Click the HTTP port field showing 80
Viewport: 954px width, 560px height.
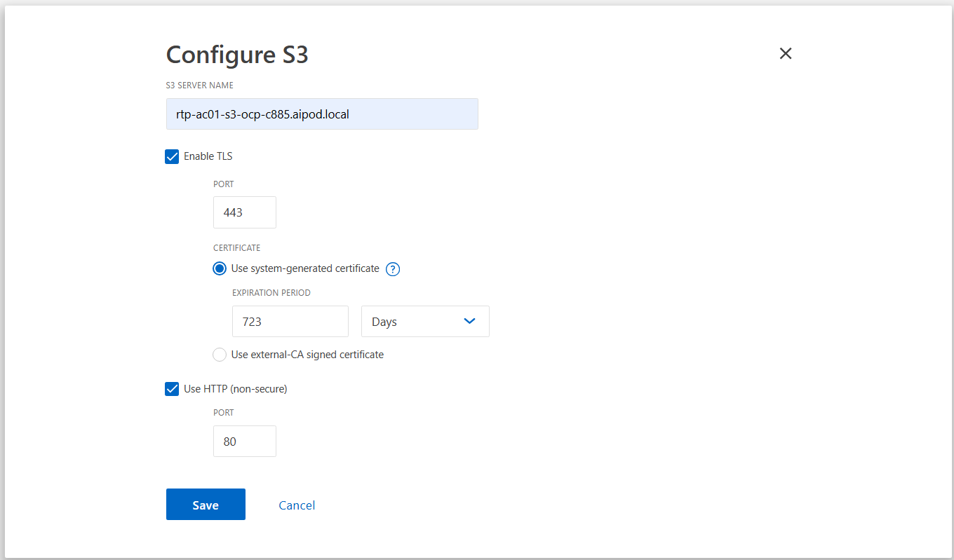tap(244, 441)
